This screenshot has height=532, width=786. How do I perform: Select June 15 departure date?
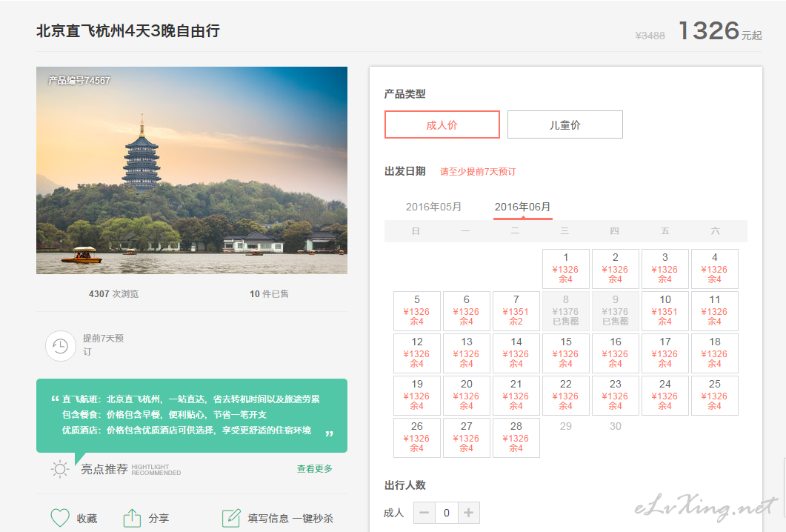coord(565,353)
